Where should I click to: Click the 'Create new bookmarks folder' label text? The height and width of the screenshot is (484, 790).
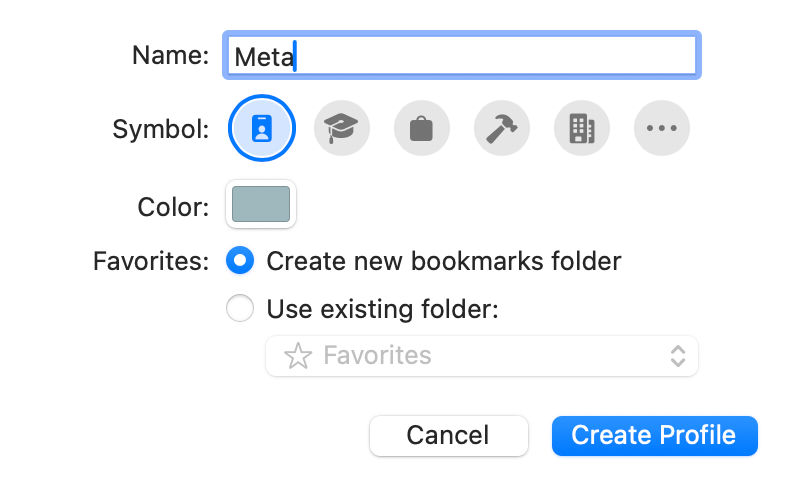(x=444, y=261)
